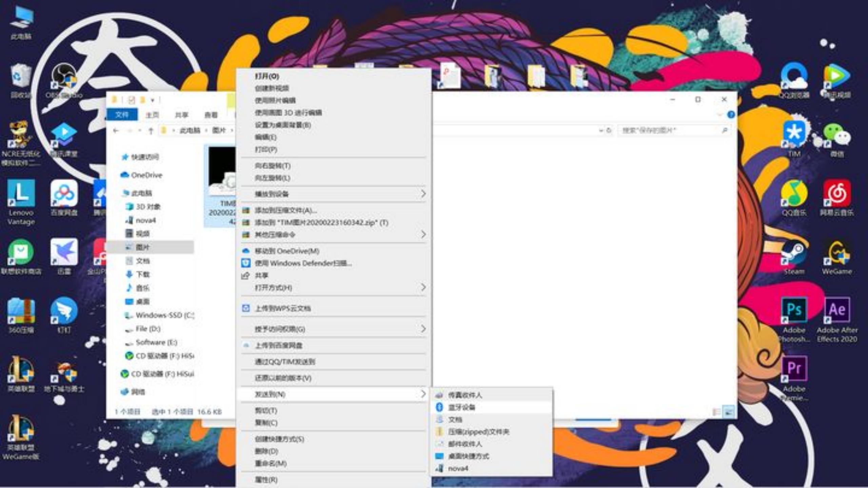The image size is (868, 488).
Task: Click the back navigation arrow in Explorer
Action: pos(116,130)
